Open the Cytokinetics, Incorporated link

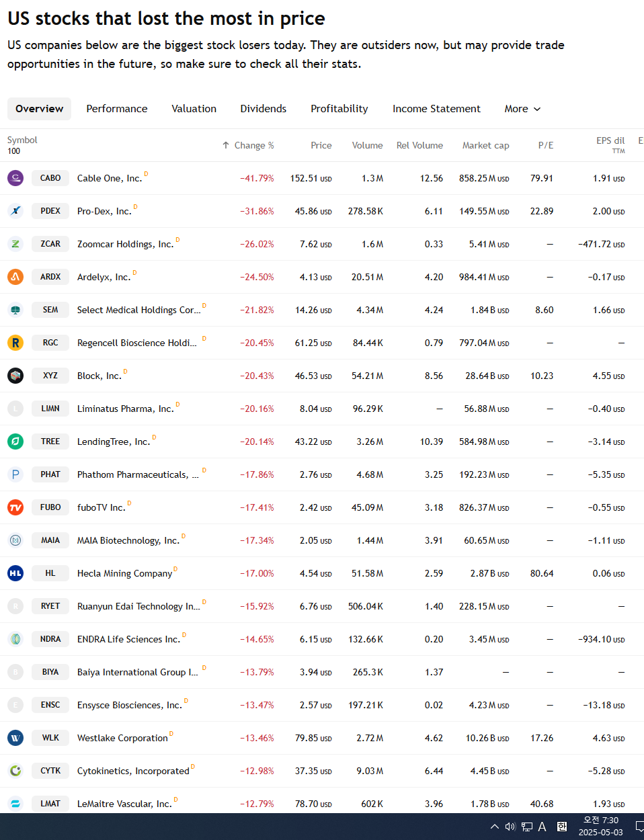click(x=133, y=771)
